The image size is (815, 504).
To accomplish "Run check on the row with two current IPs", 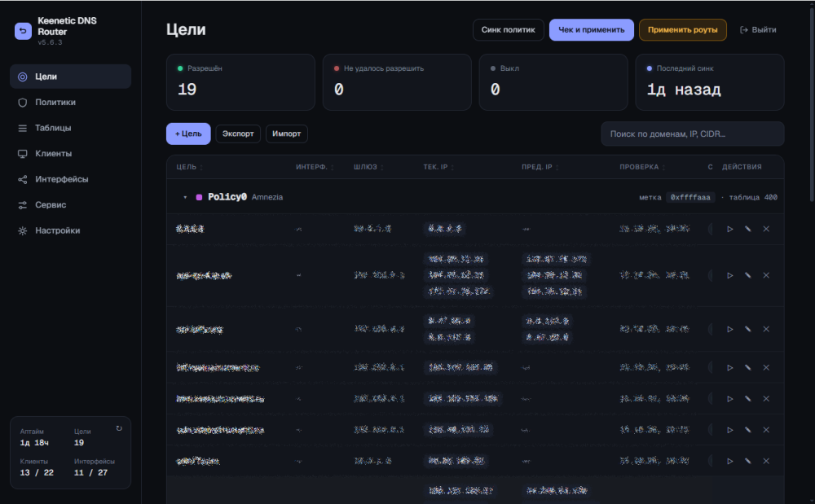I will coord(729,329).
